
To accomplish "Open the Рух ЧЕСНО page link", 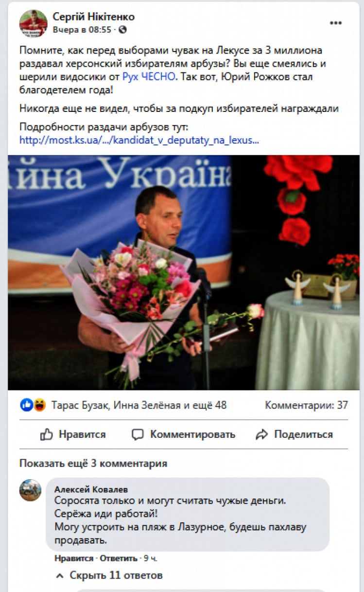I will [148, 76].
